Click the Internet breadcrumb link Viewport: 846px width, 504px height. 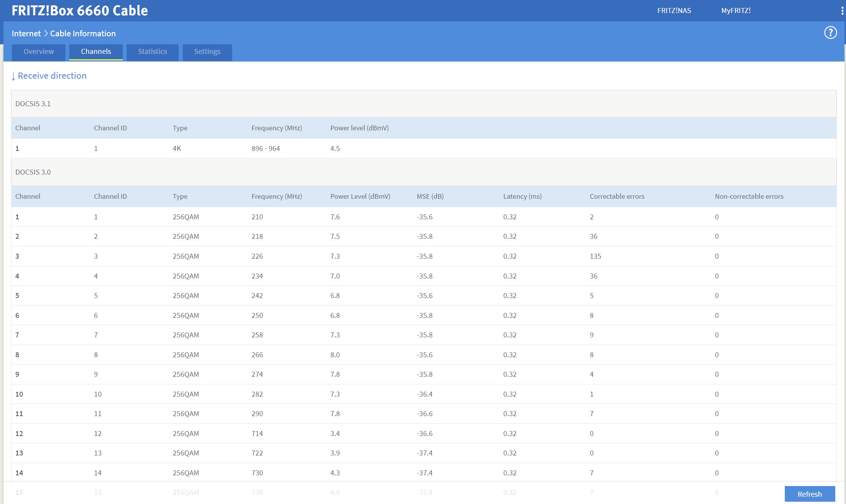26,34
